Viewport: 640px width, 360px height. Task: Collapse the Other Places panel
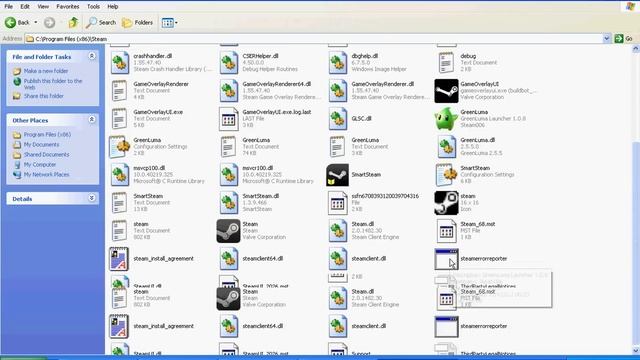(x=92, y=120)
